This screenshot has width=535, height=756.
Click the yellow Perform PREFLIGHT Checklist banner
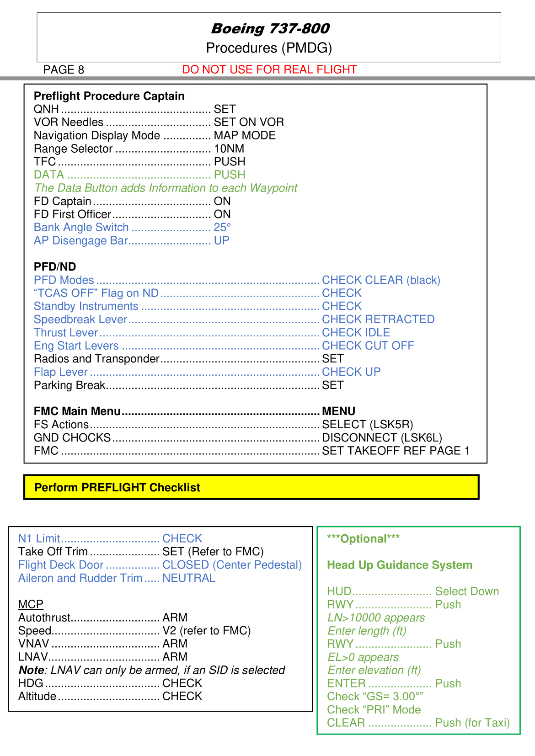click(x=251, y=487)
